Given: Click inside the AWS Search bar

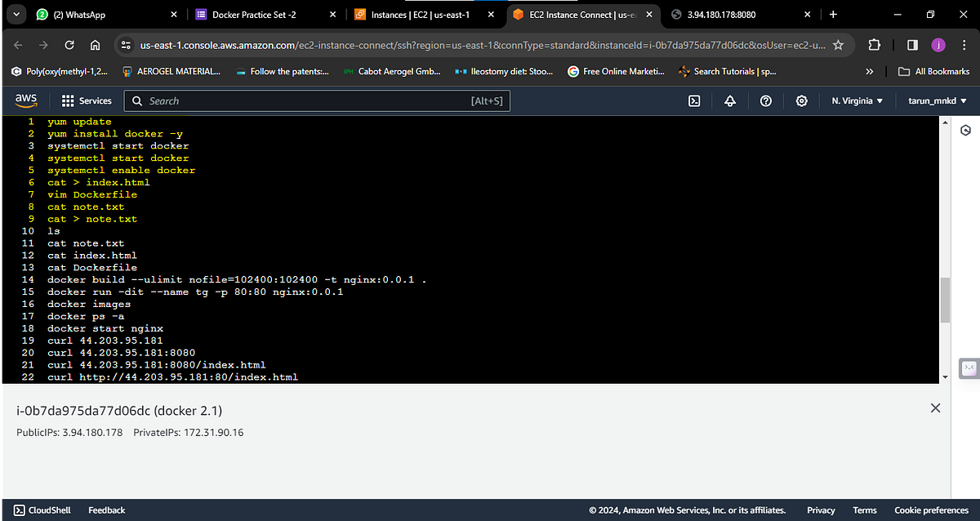Looking at the screenshot, I should pyautogui.click(x=318, y=100).
